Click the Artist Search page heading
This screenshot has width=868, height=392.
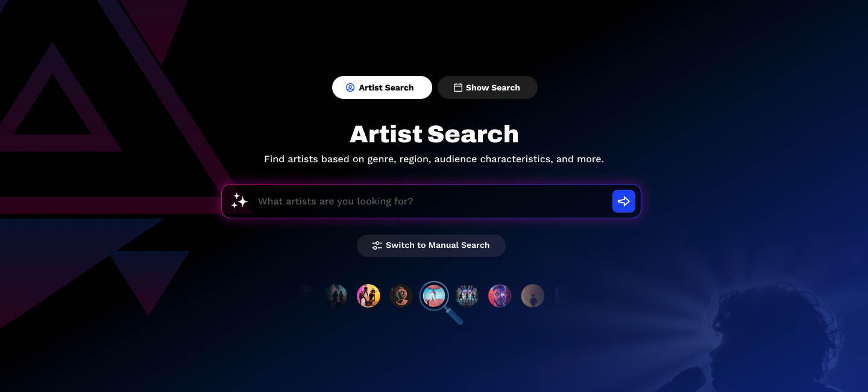(x=434, y=134)
